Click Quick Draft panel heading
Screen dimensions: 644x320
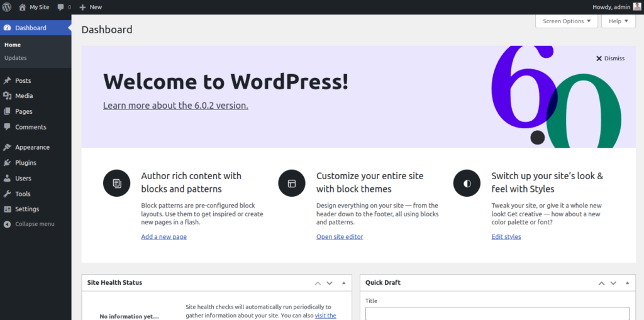pos(383,283)
